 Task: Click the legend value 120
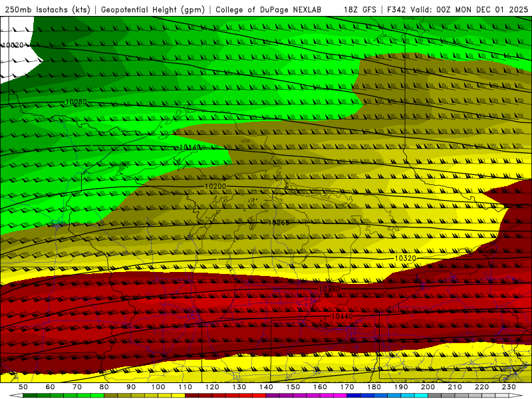click(212, 387)
